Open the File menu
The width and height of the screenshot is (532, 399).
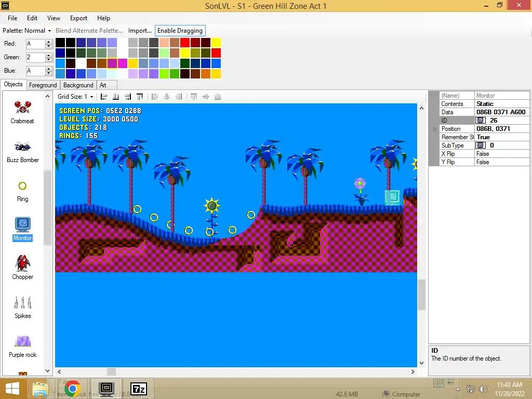(12, 18)
